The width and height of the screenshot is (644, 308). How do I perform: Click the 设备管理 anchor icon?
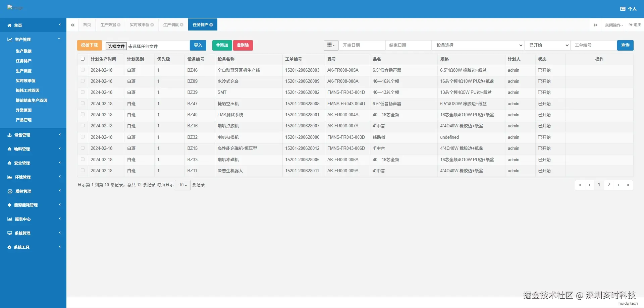[x=9, y=135]
